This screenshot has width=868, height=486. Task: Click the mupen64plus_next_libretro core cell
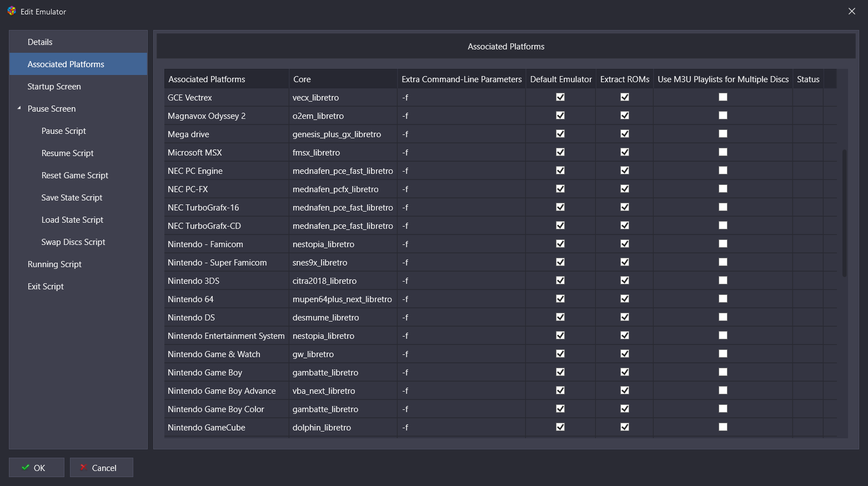pos(343,299)
